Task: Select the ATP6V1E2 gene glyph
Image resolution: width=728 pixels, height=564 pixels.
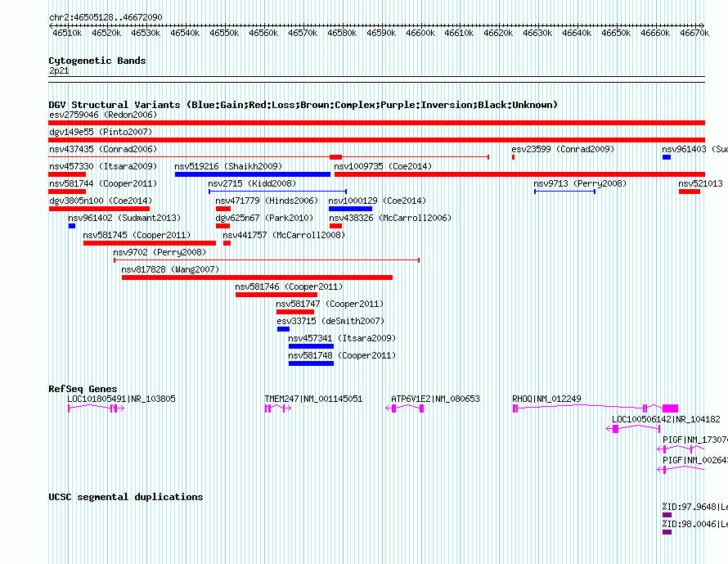Action: pyautogui.click(x=404, y=408)
